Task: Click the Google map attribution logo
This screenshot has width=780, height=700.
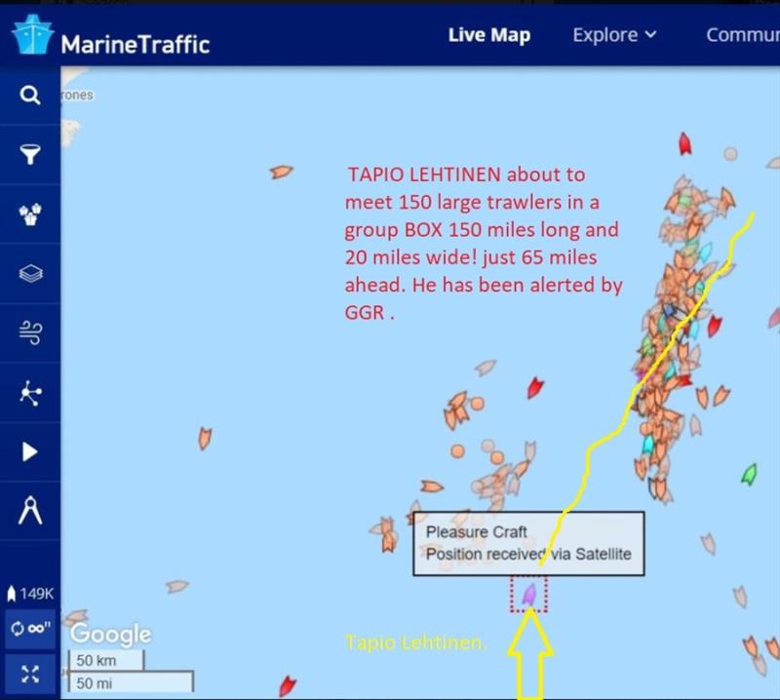Action: pyautogui.click(x=110, y=634)
